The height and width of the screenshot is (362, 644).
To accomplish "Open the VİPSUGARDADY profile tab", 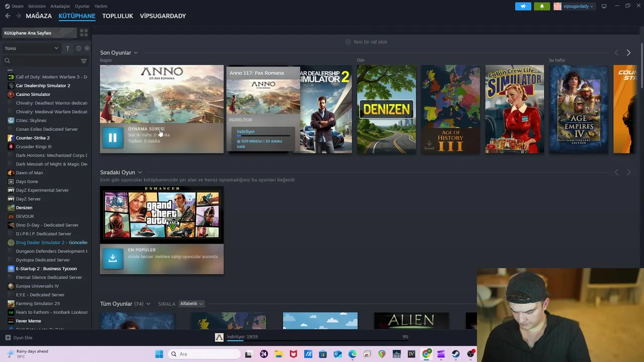I will click(163, 16).
